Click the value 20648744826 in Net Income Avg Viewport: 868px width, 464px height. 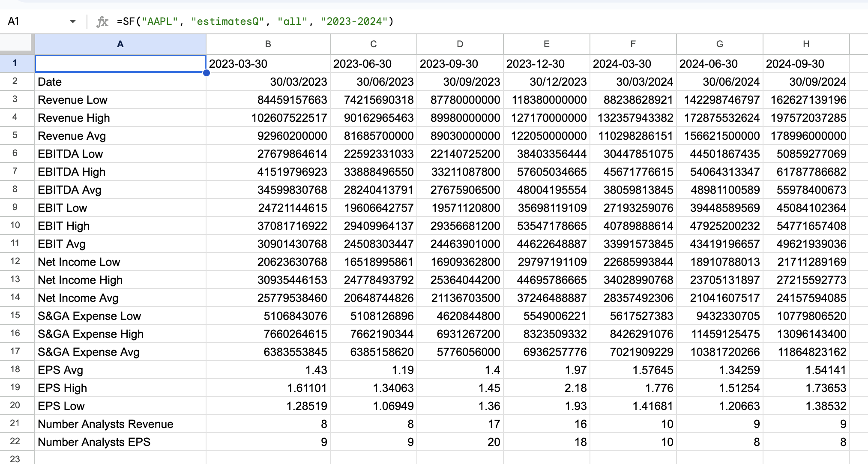(379, 298)
